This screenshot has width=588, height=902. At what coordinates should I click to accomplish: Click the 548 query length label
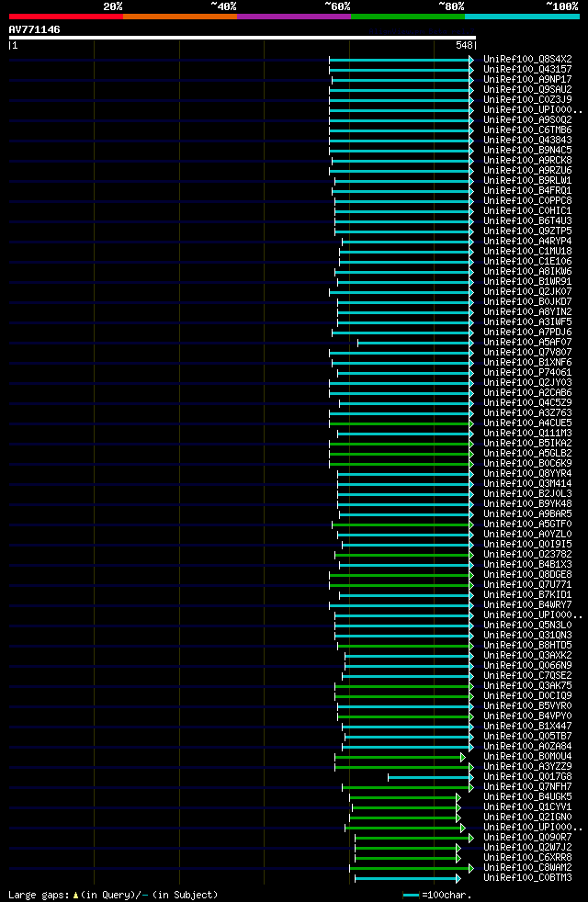464,45
